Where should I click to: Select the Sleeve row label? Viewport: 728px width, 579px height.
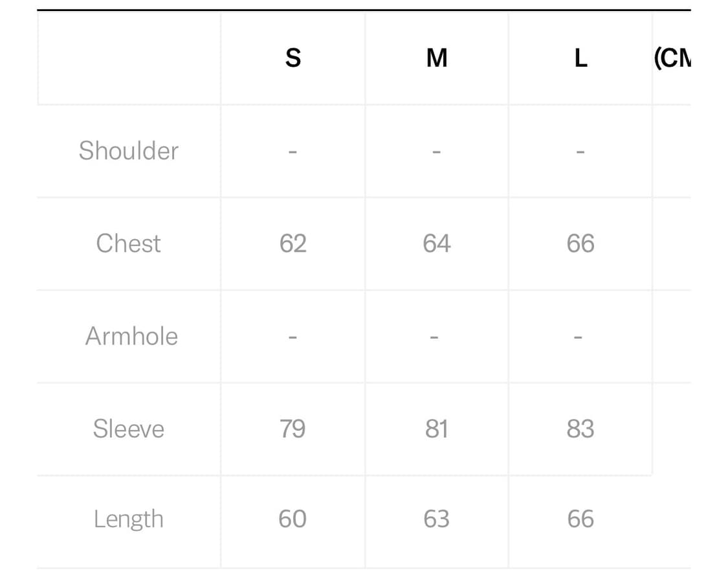(129, 429)
